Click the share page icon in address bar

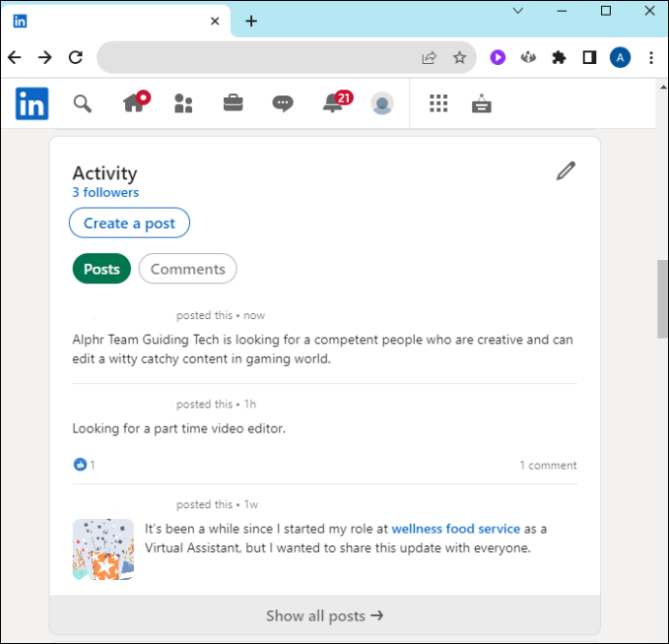coord(429,57)
